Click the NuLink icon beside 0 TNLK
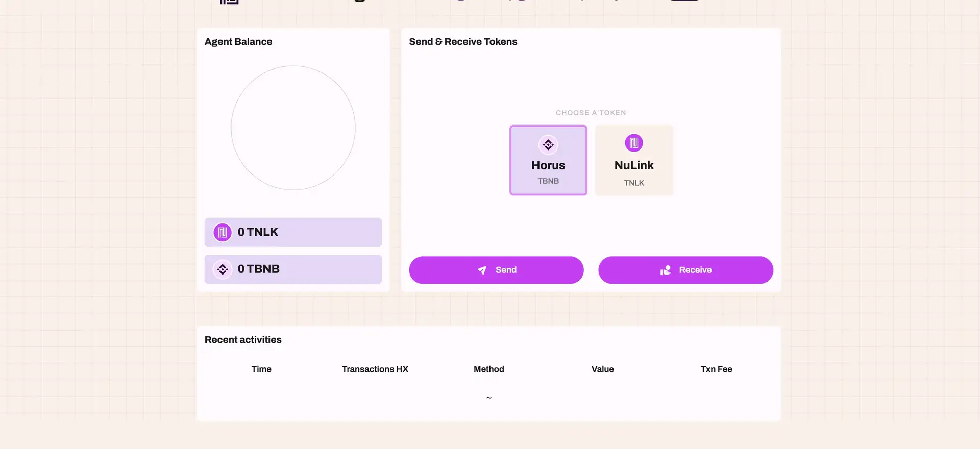 223,233
